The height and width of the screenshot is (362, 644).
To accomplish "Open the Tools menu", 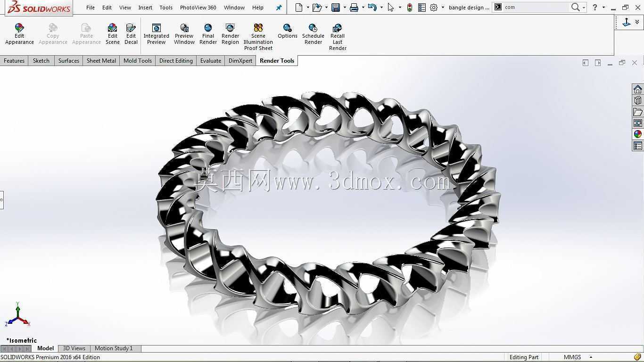I will click(x=166, y=8).
